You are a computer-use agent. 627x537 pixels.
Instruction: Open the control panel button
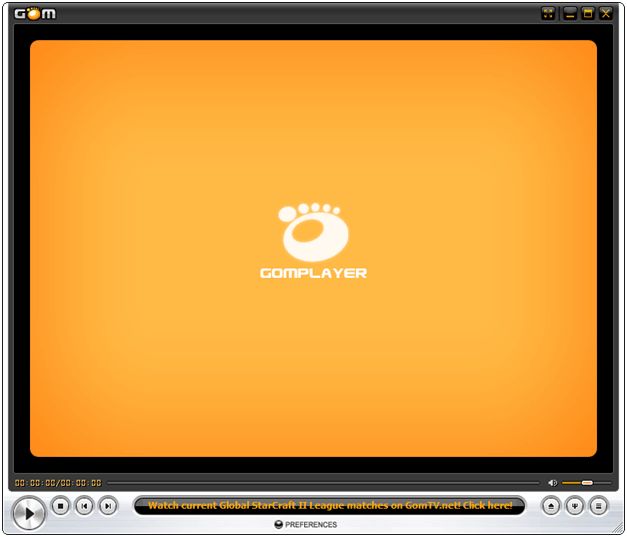pyautogui.click(x=575, y=507)
